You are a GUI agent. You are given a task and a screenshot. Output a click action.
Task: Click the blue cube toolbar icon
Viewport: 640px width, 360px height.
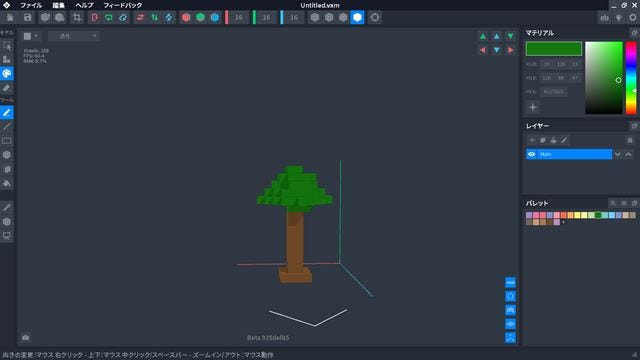click(215, 18)
